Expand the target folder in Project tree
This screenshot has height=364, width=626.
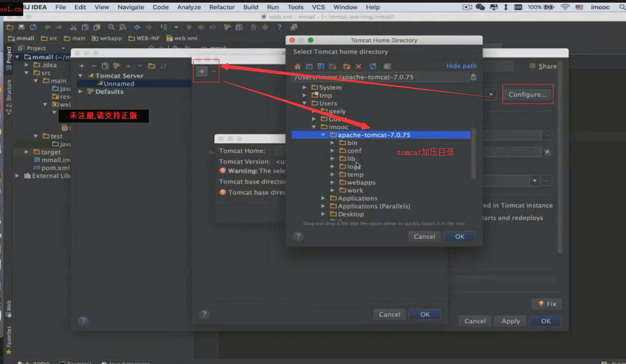pos(27,152)
